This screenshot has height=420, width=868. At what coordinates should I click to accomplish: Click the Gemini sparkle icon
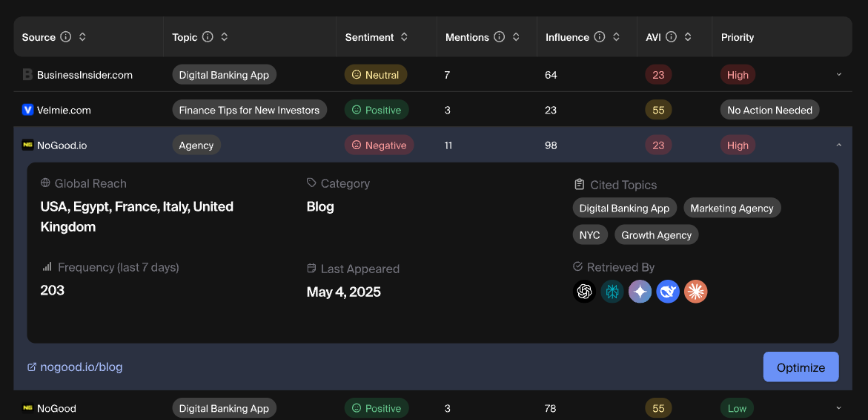[640, 292]
